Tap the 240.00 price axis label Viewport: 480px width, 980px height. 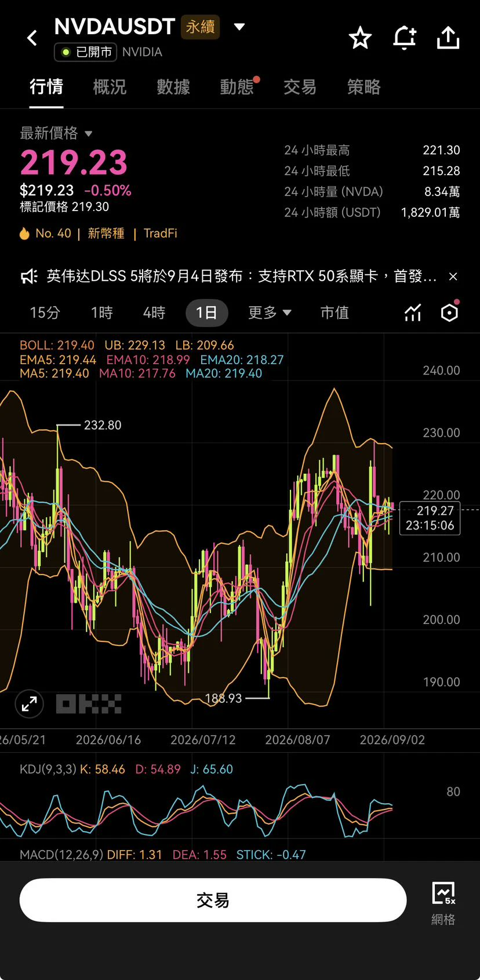point(441,371)
